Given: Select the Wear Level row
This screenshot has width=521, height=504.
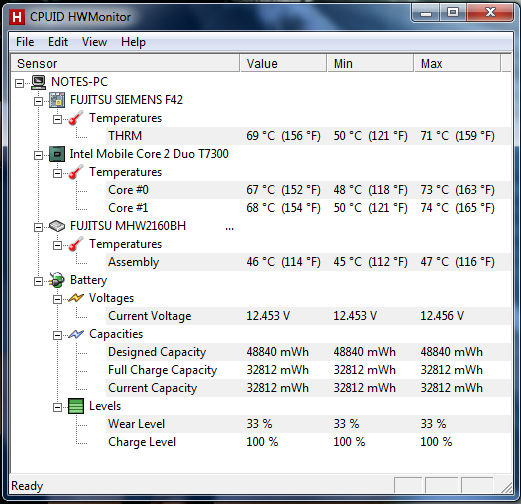Looking at the screenshot, I should pyautogui.click(x=309, y=424).
